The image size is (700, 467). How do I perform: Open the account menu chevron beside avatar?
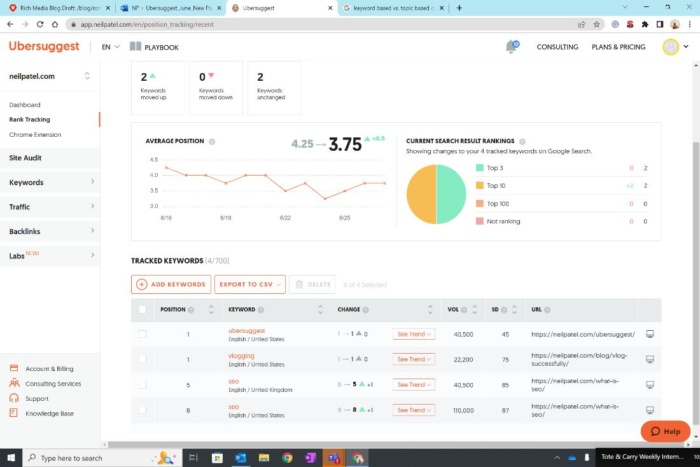pos(686,46)
